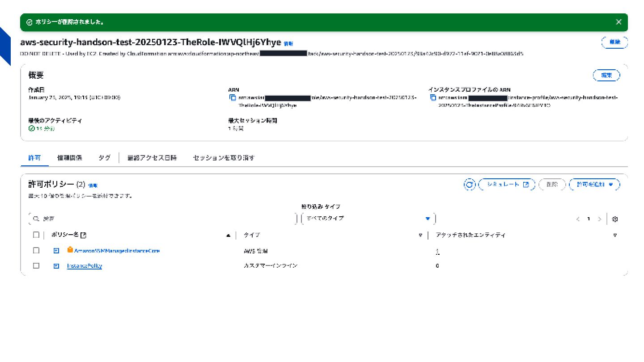
Task: Go to next page of policies
Action: point(600,219)
